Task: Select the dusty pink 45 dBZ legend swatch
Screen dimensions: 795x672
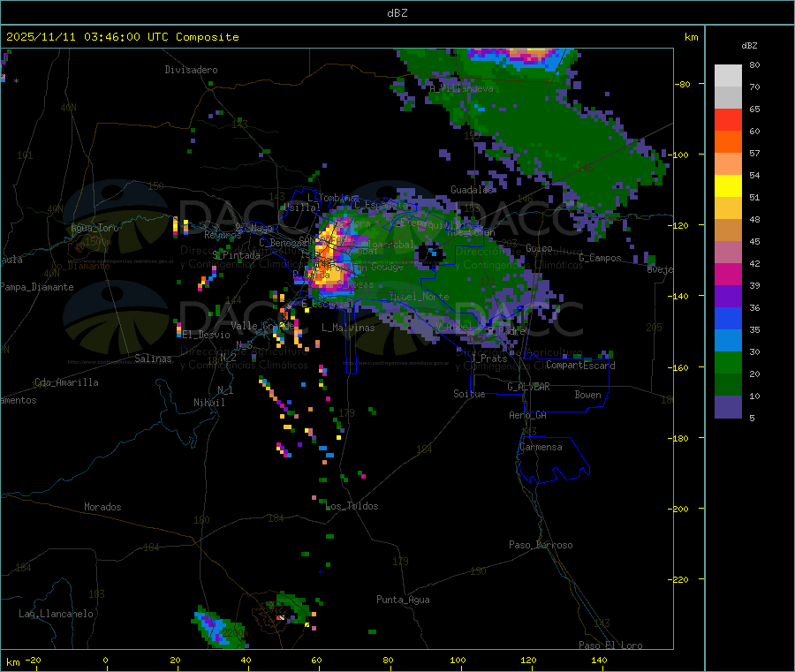Action: (x=728, y=253)
